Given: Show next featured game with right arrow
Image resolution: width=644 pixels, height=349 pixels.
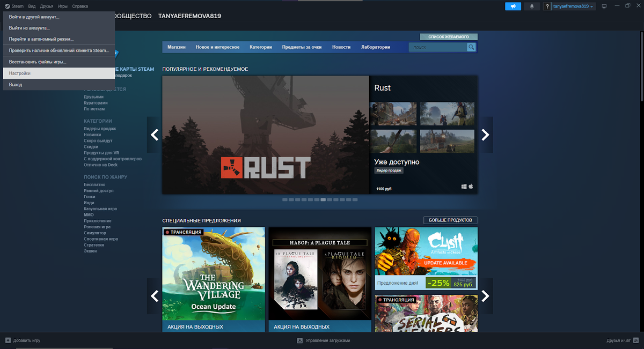Looking at the screenshot, I should coord(486,135).
